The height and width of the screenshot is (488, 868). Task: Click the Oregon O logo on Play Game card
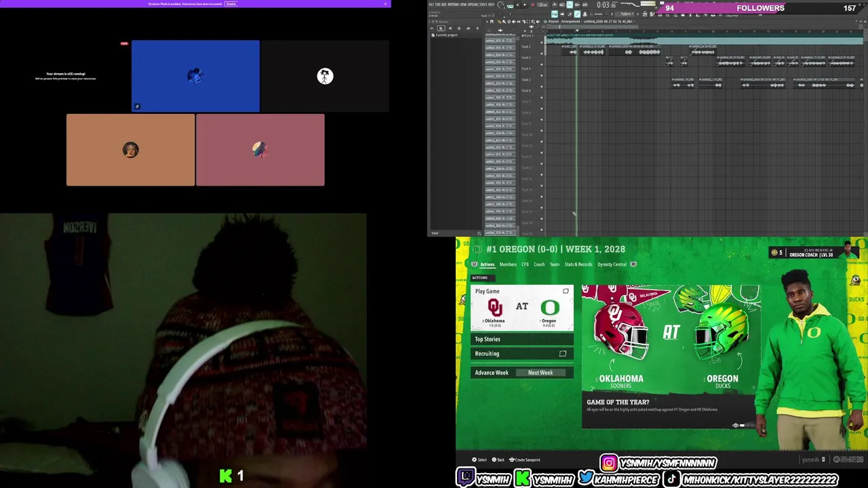click(550, 308)
